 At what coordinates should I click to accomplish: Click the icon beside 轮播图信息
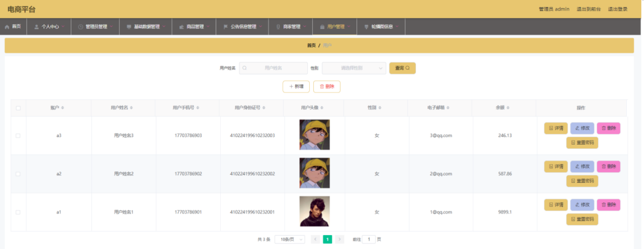(366, 27)
